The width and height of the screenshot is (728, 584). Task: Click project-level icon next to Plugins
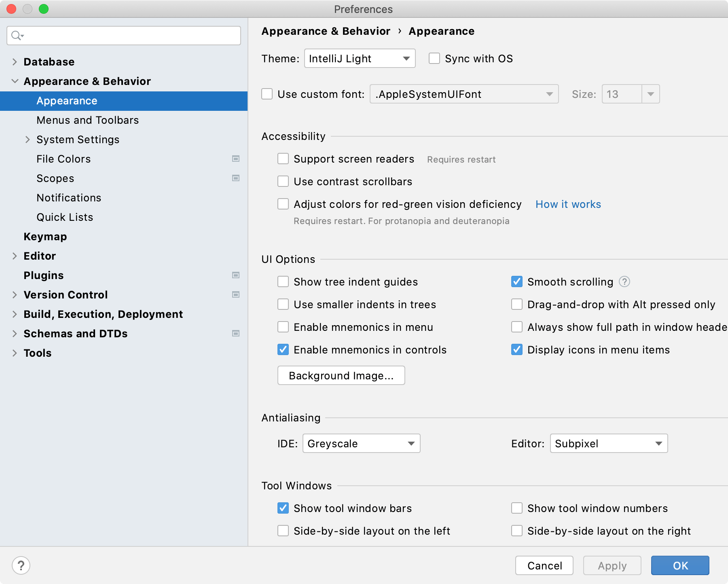point(236,275)
